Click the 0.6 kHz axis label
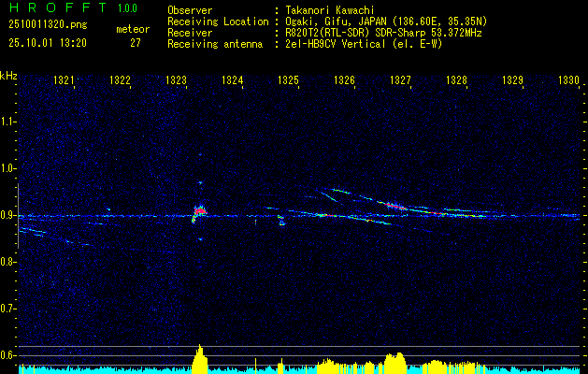 tap(7, 355)
